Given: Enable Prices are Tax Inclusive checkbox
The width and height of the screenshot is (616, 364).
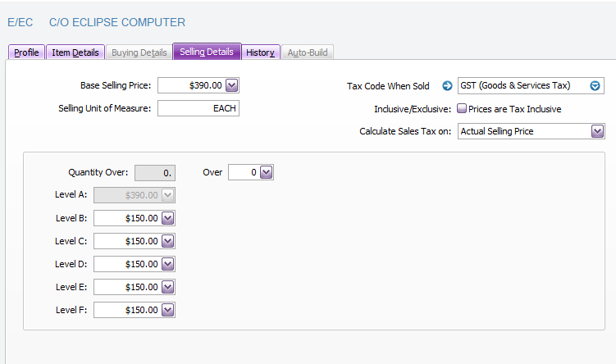Looking at the screenshot, I should [x=462, y=108].
